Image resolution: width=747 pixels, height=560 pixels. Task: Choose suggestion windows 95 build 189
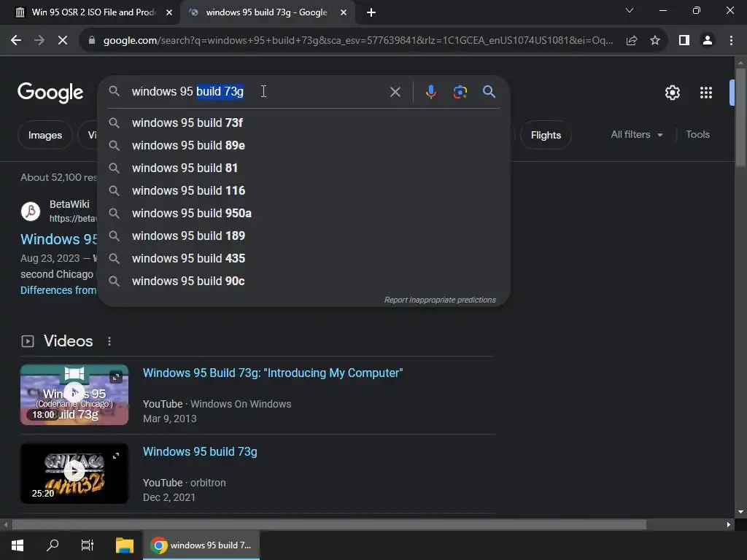tap(304, 236)
